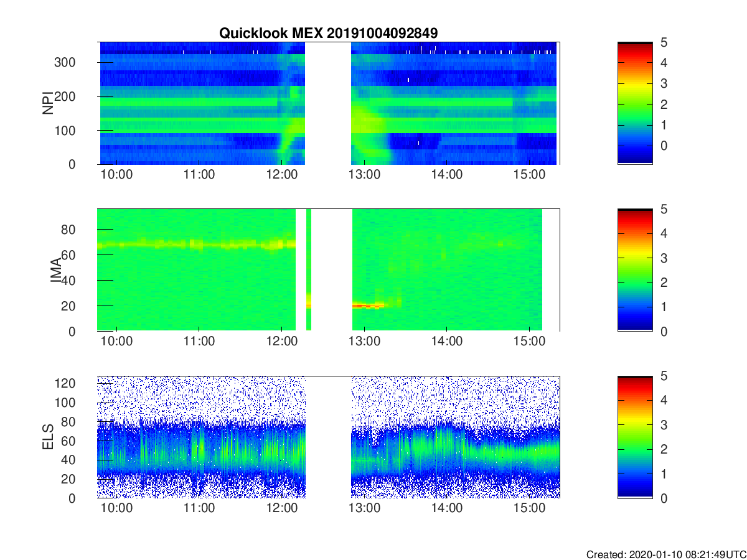
Task: Click the 2 label on IMA colorbar
Action: [x=663, y=282]
